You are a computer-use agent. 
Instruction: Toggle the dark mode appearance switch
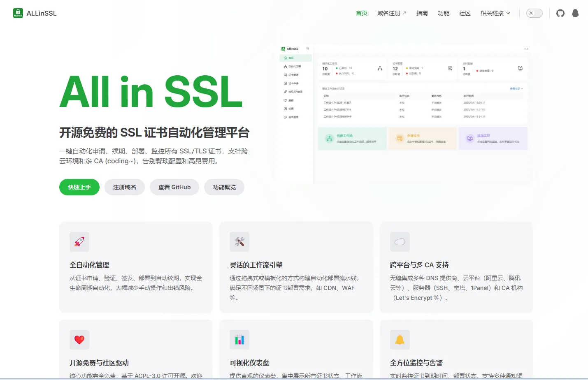tap(535, 13)
